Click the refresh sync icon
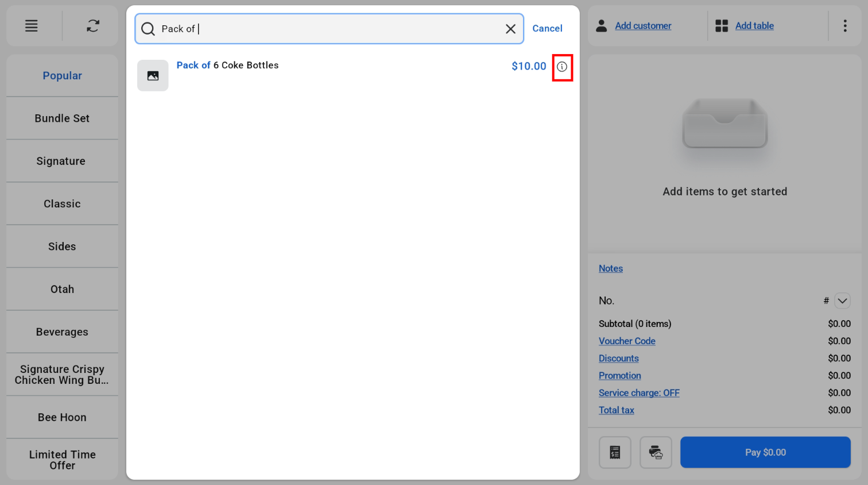 coord(93,26)
